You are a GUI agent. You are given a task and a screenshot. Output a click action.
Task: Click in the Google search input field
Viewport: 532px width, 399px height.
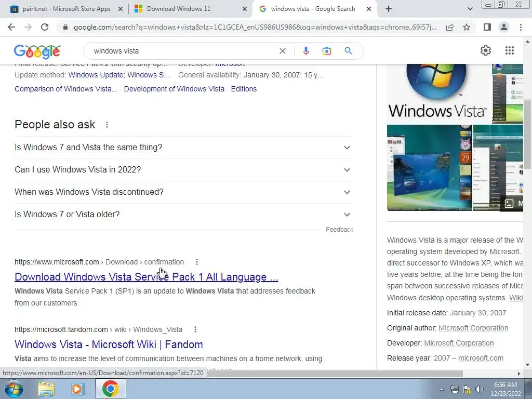[x=183, y=51]
